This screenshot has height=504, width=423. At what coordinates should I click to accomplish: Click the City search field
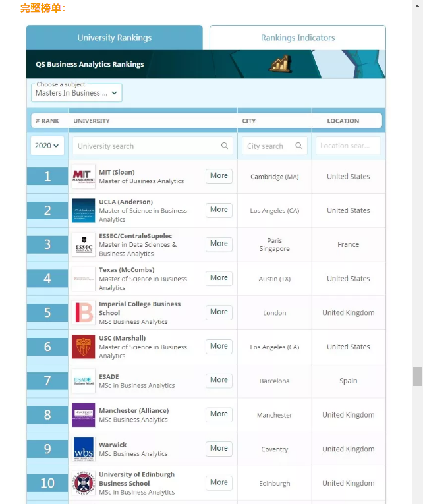[275, 146]
